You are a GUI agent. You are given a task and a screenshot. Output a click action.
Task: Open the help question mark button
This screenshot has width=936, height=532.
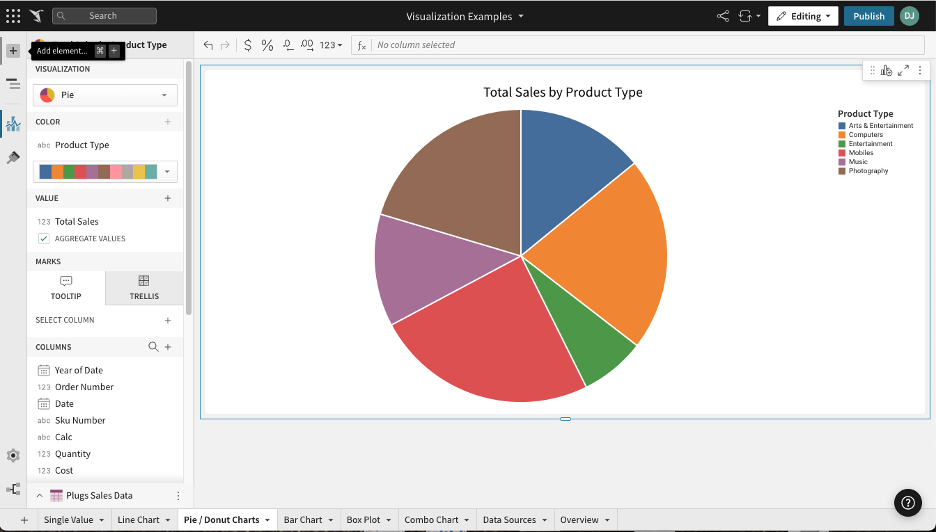point(907,503)
